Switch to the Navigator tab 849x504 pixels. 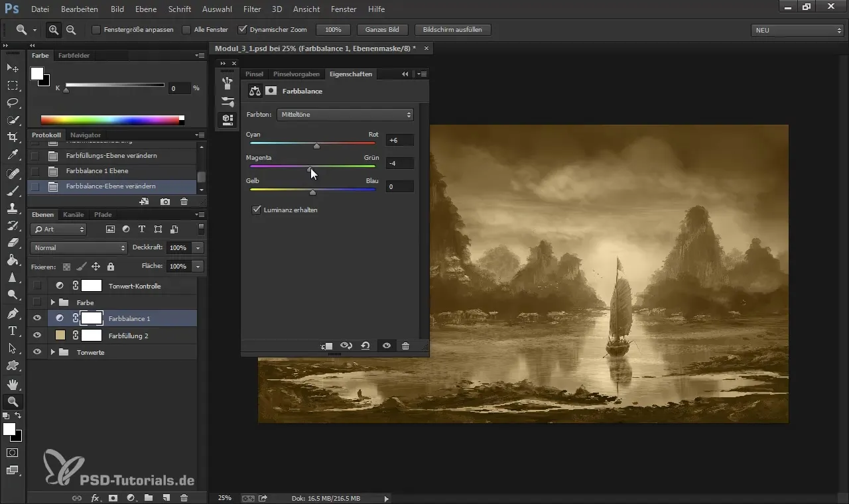(x=86, y=135)
